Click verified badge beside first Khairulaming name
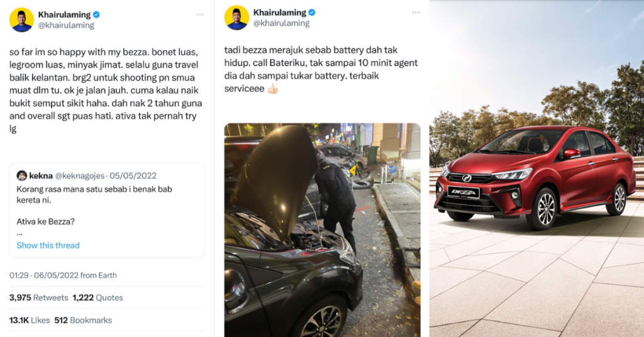Image resolution: width=644 pixels, height=337 pixels. point(96,15)
